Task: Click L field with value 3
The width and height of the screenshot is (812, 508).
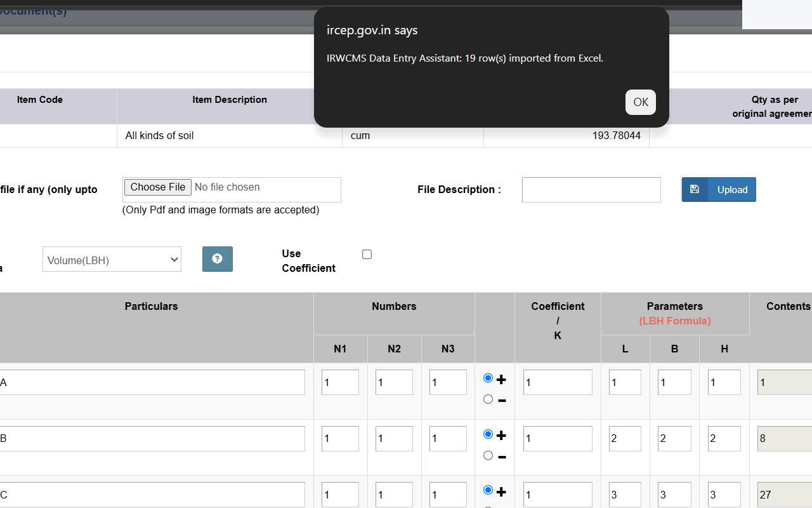Action: (625, 495)
